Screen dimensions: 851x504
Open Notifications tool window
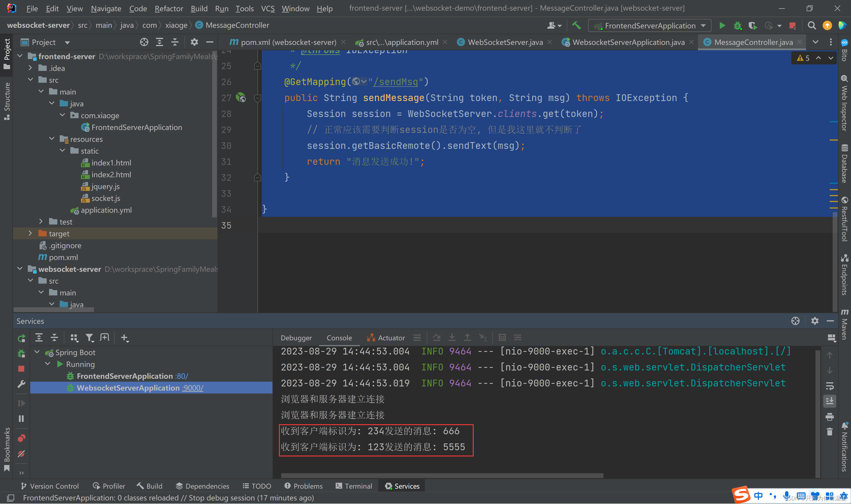coord(844,447)
